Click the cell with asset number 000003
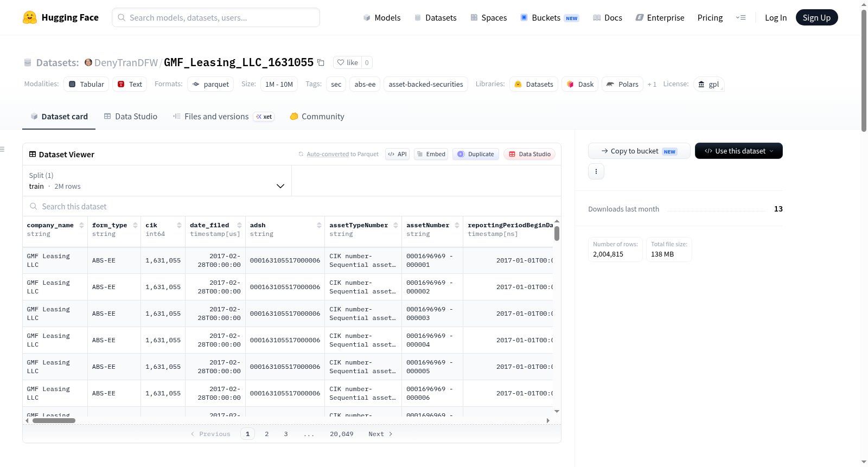868x467 pixels. coord(432,314)
